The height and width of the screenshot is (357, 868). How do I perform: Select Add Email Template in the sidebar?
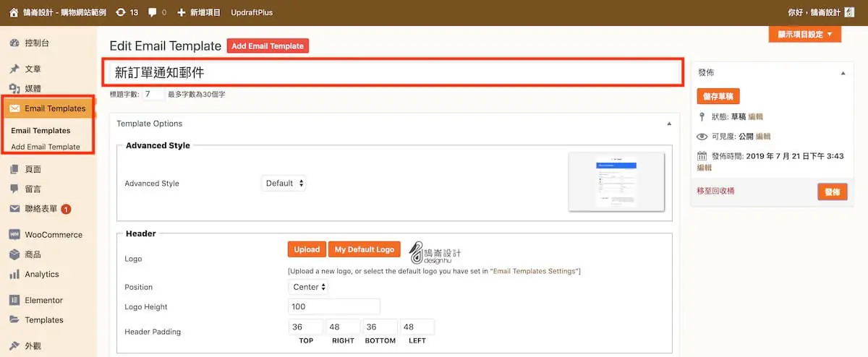[x=46, y=147]
